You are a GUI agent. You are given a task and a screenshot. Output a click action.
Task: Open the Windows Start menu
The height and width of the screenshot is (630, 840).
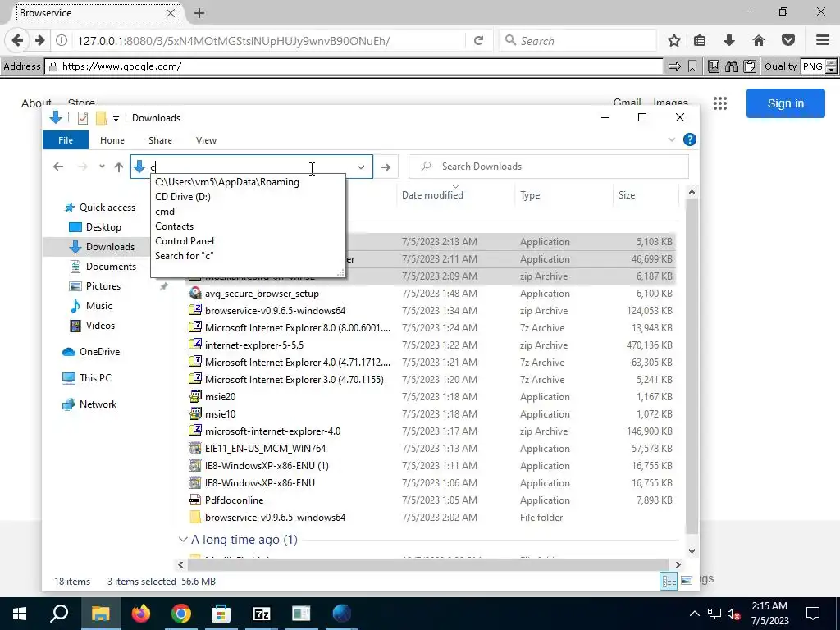[20, 614]
